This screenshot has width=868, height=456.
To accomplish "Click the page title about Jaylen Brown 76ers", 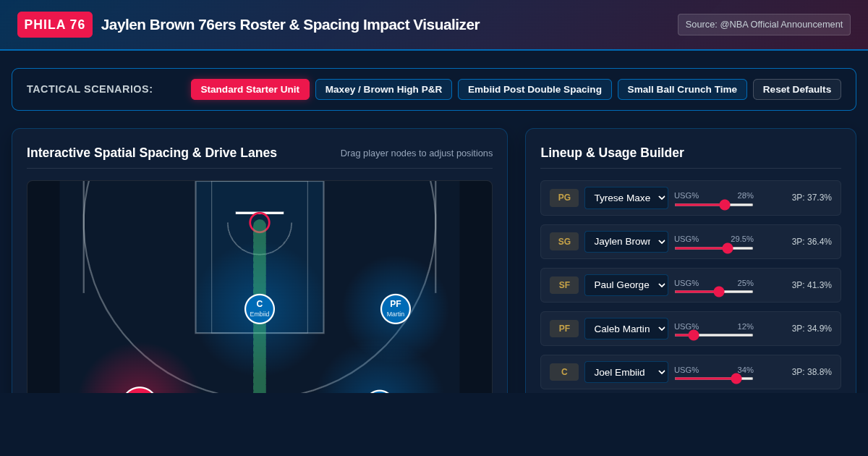I will pyautogui.click(x=290, y=25).
